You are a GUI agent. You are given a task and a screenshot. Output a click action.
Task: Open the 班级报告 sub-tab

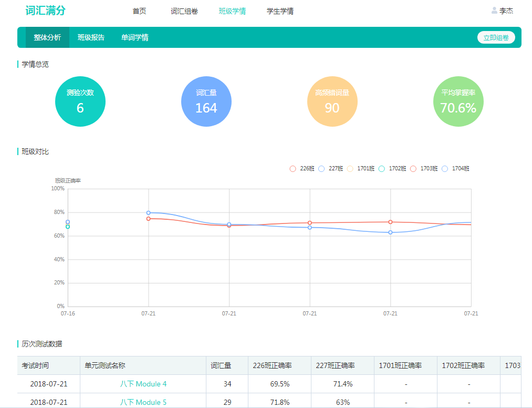pos(91,37)
